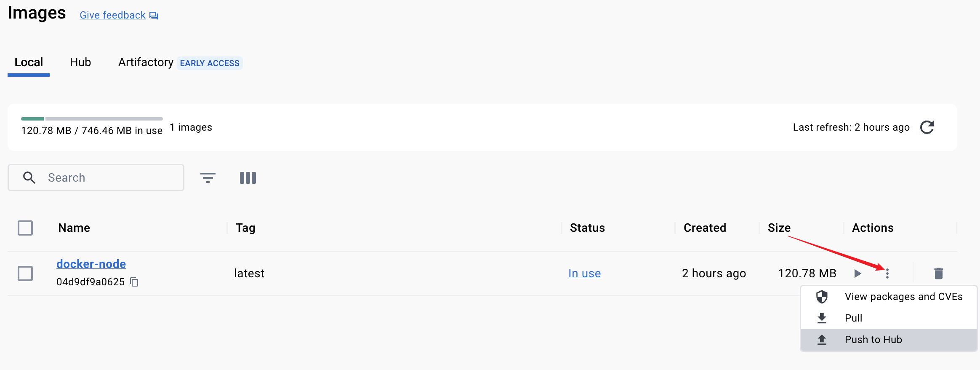Select the Local tab

coord(29,62)
